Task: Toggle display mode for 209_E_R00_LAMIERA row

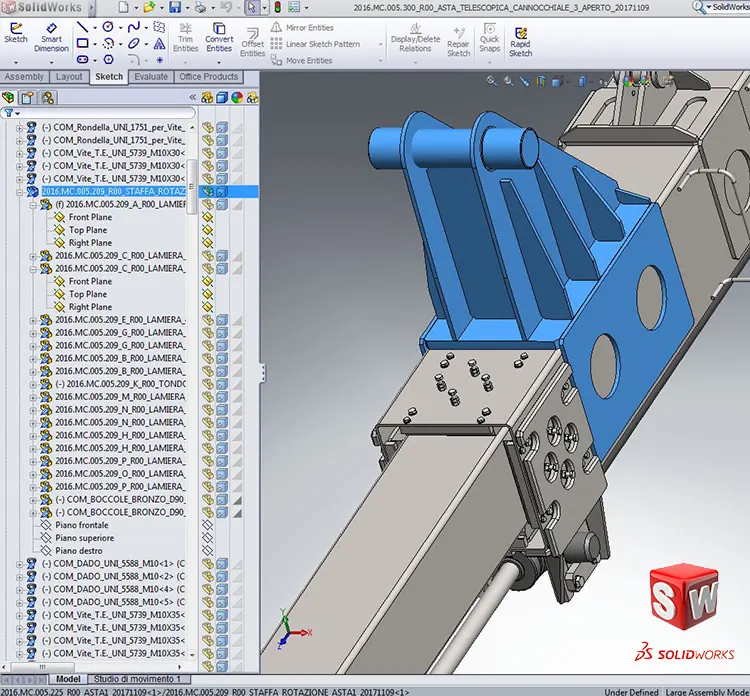Action: (221, 320)
